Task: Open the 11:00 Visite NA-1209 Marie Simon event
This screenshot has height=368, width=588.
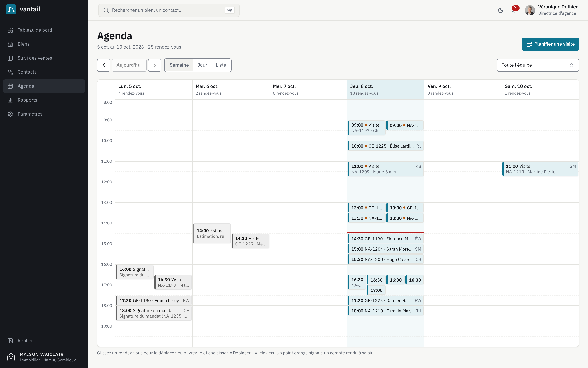Action: [x=386, y=169]
